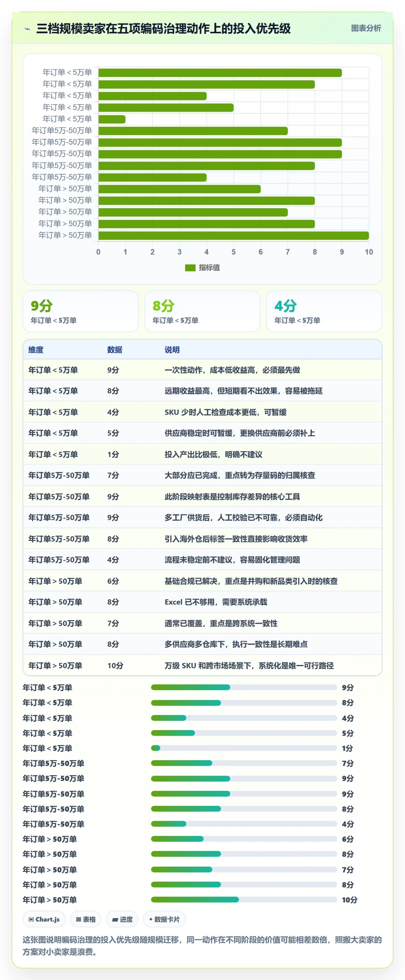Click the chart bar reaching value 10

234,235
